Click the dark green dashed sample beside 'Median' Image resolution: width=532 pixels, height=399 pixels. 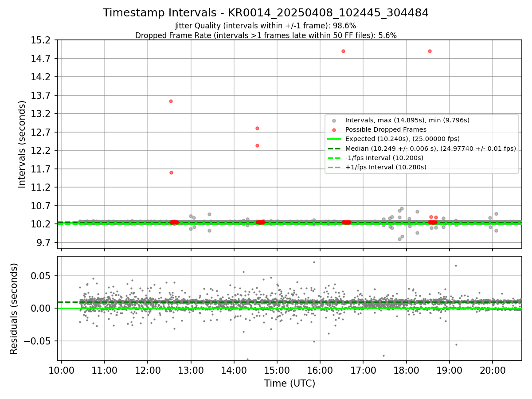click(x=334, y=149)
